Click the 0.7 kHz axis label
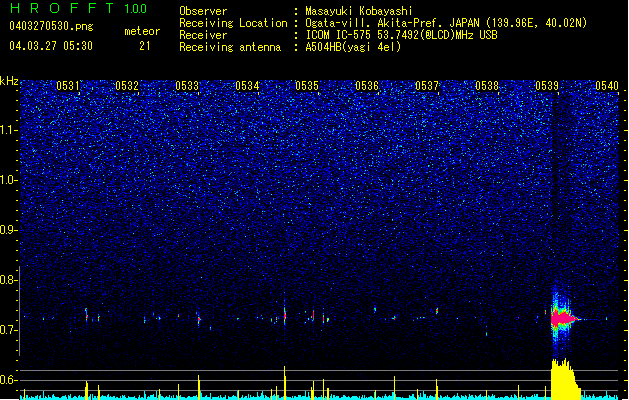 tap(8, 330)
